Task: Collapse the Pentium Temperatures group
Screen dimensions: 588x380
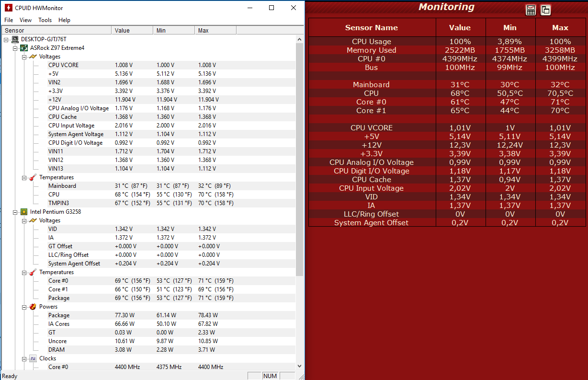Action: pos(24,272)
